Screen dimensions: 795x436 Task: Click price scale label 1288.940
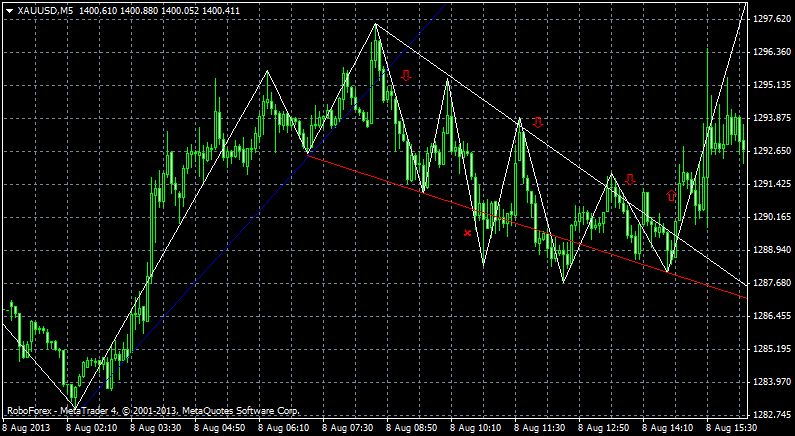[773, 250]
